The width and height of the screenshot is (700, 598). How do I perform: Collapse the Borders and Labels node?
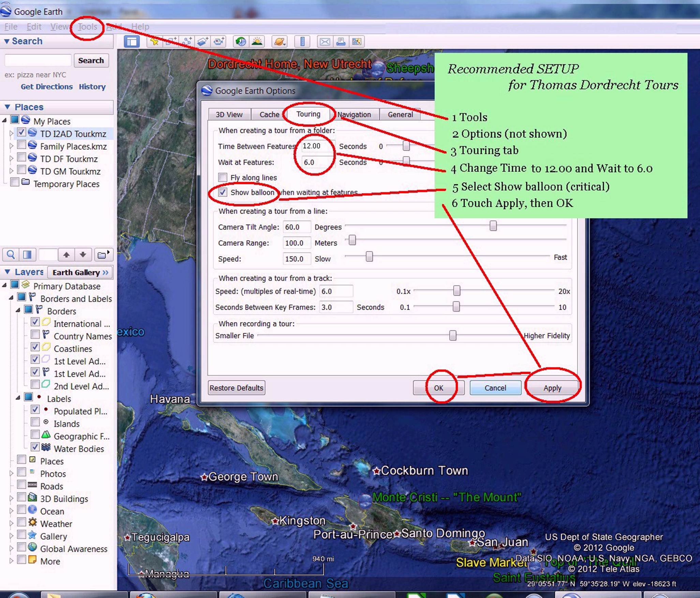click(11, 298)
